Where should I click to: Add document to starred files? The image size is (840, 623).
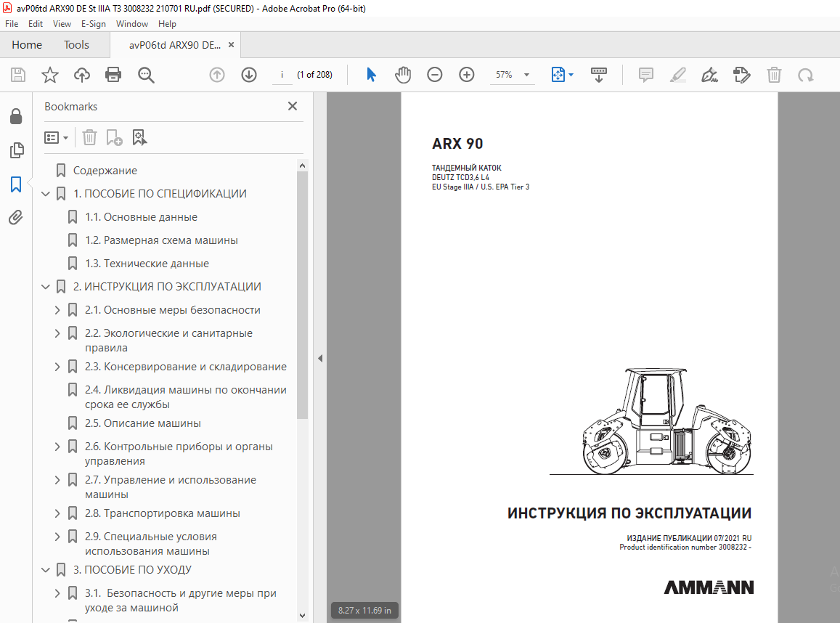coord(50,75)
